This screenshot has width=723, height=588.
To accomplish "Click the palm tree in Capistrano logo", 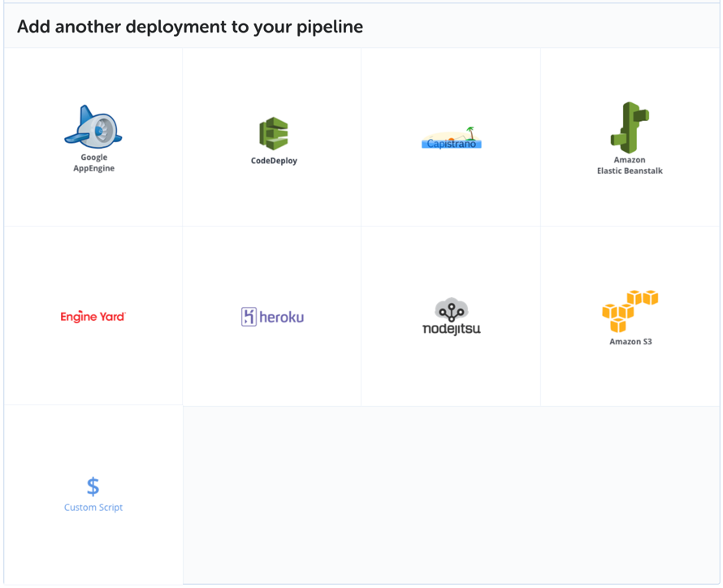I will [470, 132].
